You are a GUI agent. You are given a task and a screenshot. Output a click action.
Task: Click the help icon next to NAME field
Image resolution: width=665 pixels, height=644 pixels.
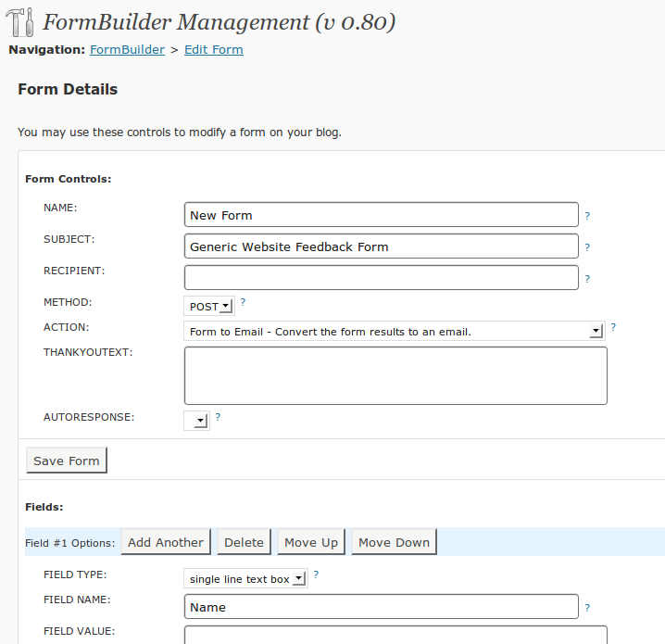click(587, 216)
